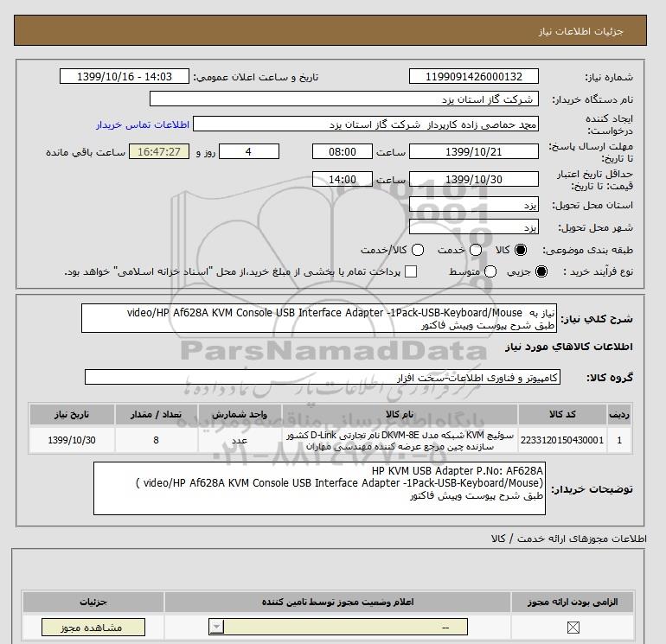Click the table need date 1399/10/30 cell
666x644 pixels.
coord(72,440)
